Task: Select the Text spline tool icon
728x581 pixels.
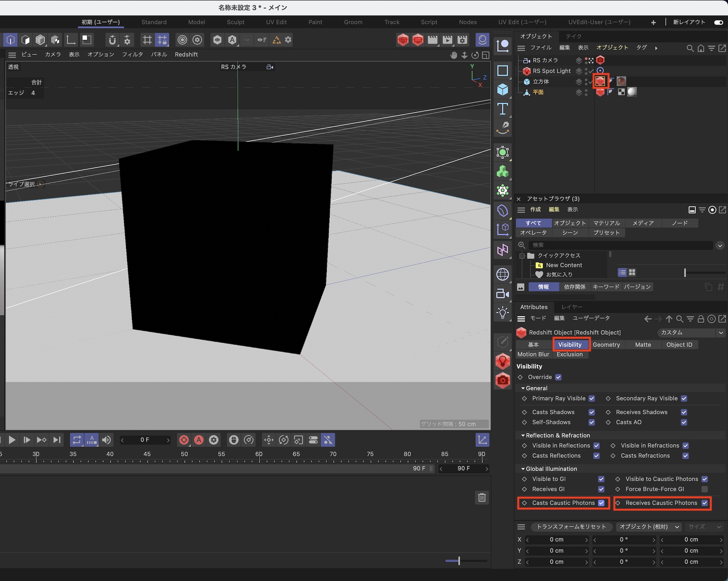Action: click(503, 109)
